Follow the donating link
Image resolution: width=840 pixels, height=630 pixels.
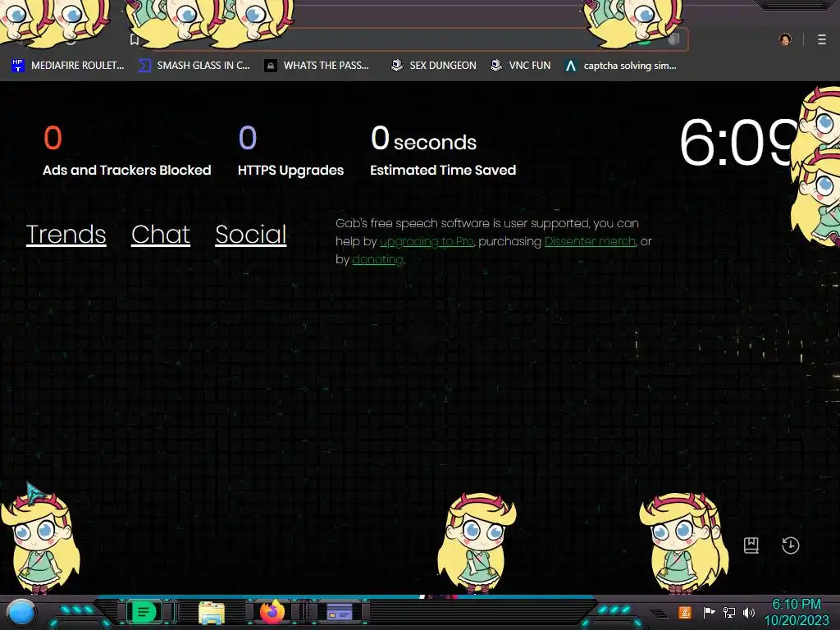(x=377, y=259)
